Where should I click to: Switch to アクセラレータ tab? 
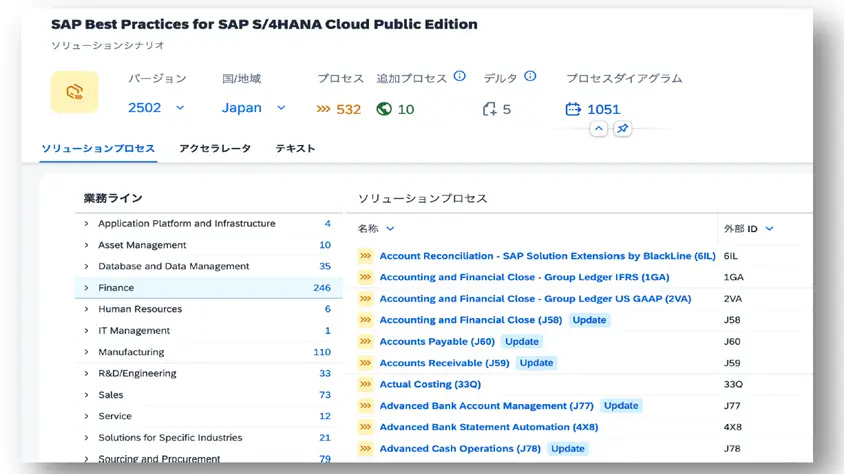(215, 148)
